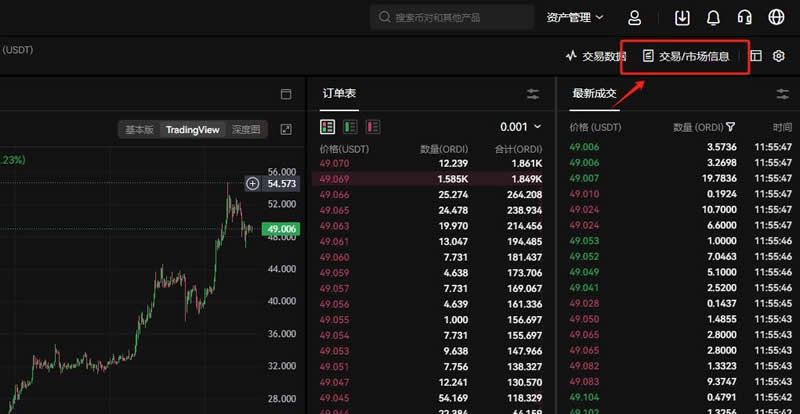This screenshot has height=414, width=800.
Task: Click the filter icon beside 数量(ORDI)
Action: [731, 127]
